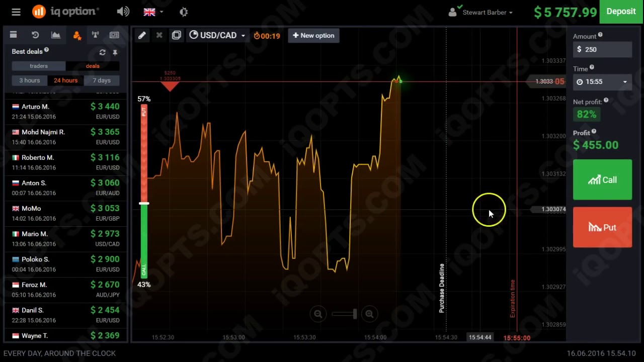Click the $455.00 profit value
The height and width of the screenshot is (362, 644).
coord(596,145)
